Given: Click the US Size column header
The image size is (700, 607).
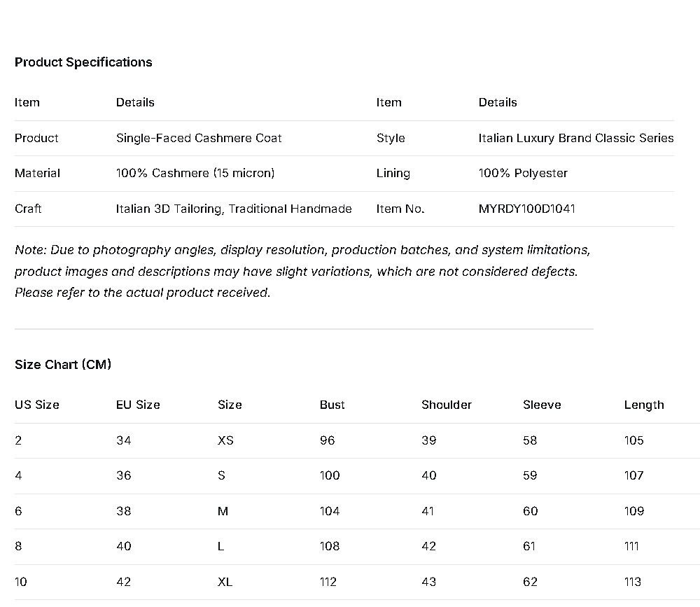Looking at the screenshot, I should pyautogui.click(x=37, y=405).
